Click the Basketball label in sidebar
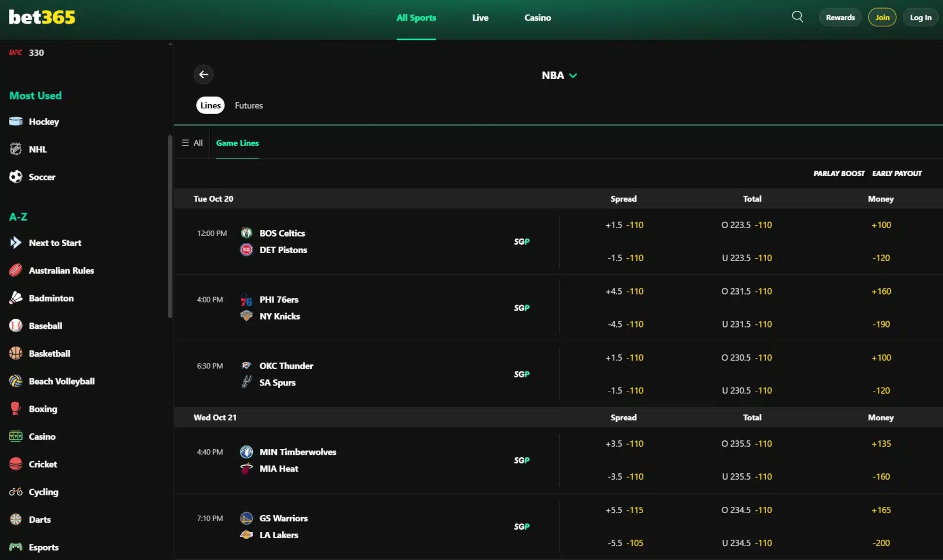 tap(50, 354)
